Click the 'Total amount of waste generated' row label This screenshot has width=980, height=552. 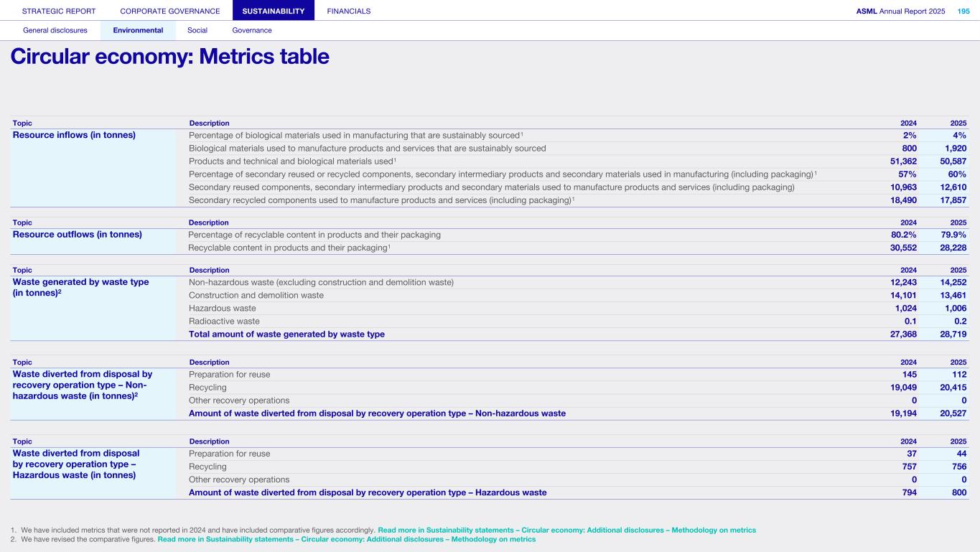pyautogui.click(x=286, y=334)
